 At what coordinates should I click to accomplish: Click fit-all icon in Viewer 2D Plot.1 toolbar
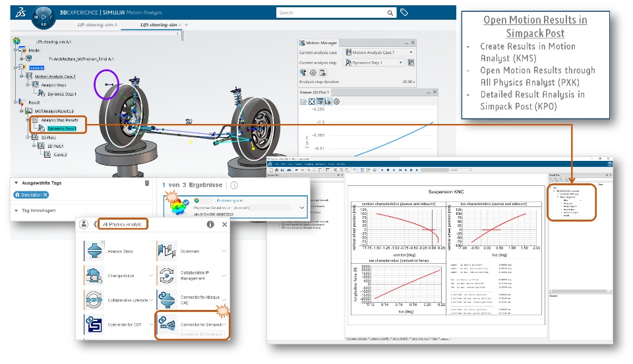(x=311, y=102)
